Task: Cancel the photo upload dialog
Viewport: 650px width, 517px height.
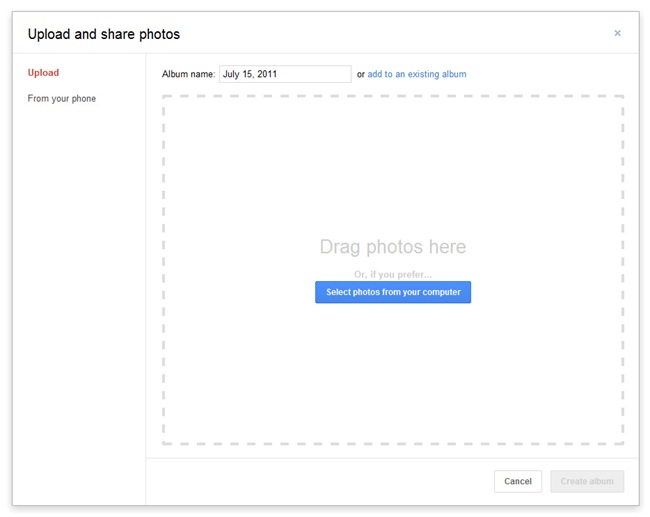Action: (518, 481)
